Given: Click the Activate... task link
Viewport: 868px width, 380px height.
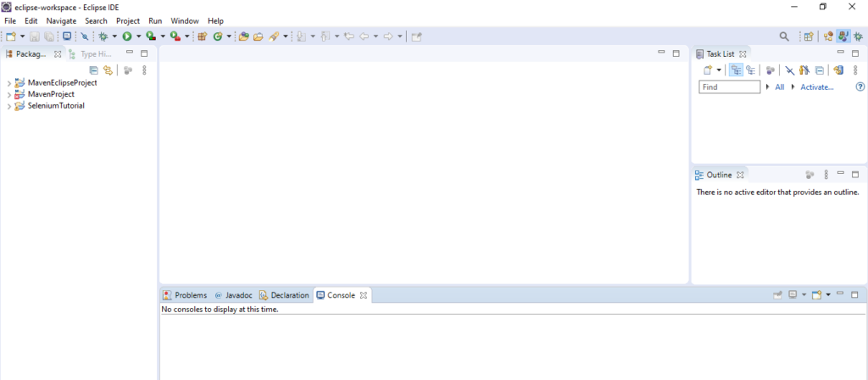Looking at the screenshot, I should coord(816,87).
